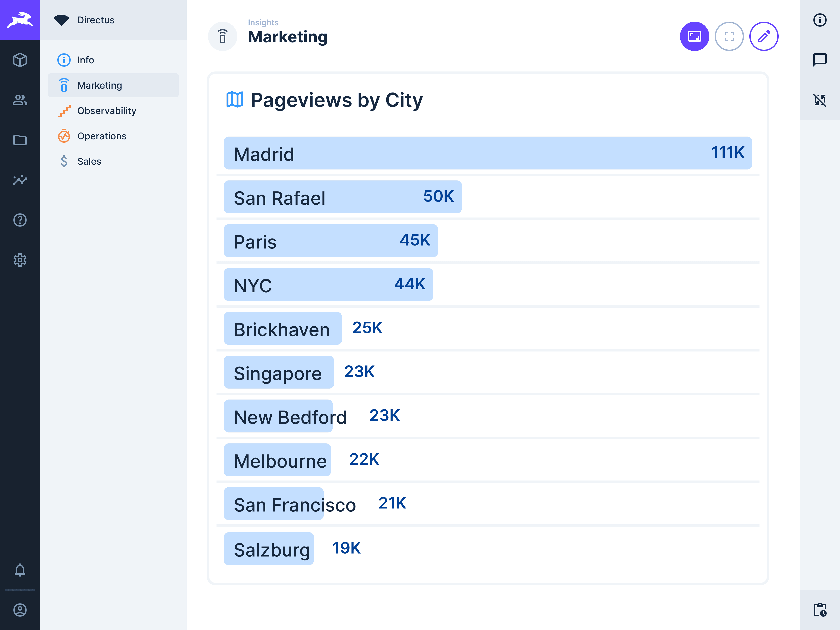The height and width of the screenshot is (630, 840).
Task: Click the pencil edit panels button
Action: (764, 36)
